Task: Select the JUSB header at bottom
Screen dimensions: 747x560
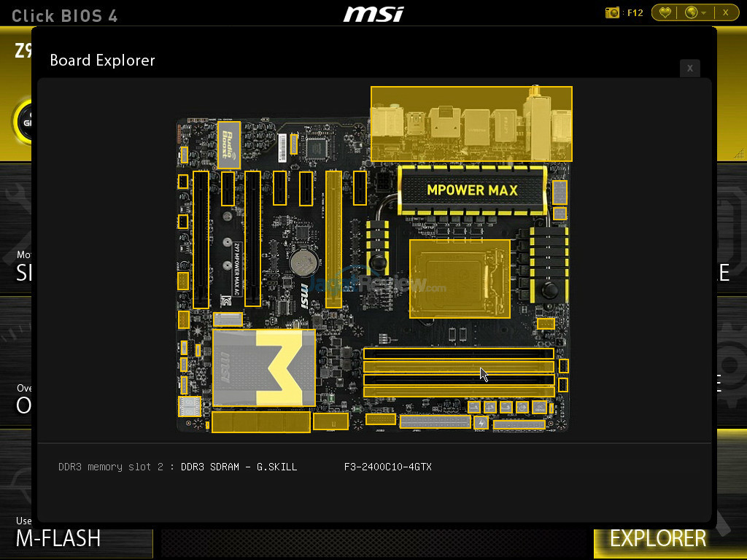Action: click(x=380, y=419)
